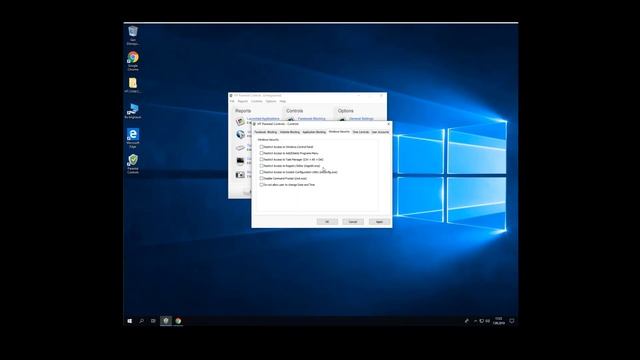Image resolution: width=640 pixels, height=360 pixels.
Task: Open Facebook Blocking link in main window
Action: (x=311, y=119)
